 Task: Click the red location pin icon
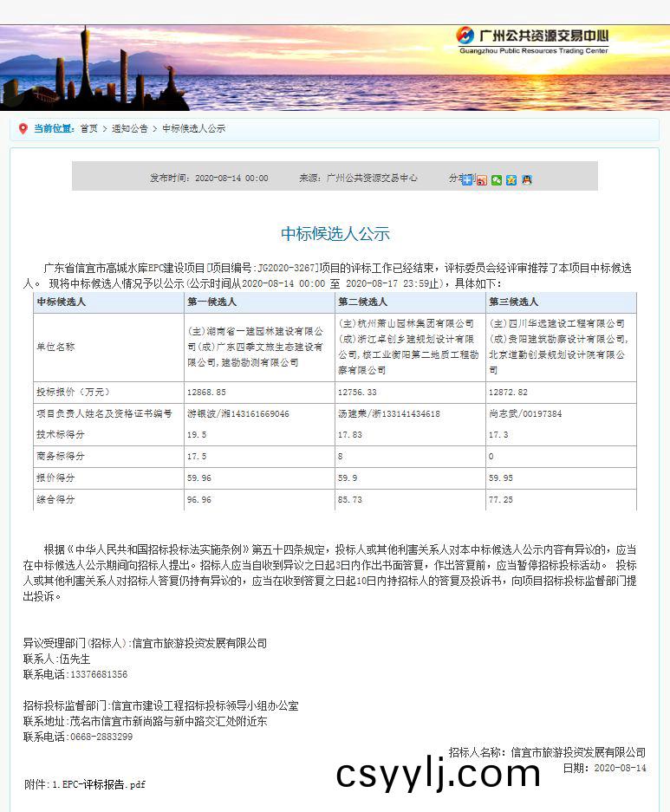(x=23, y=128)
